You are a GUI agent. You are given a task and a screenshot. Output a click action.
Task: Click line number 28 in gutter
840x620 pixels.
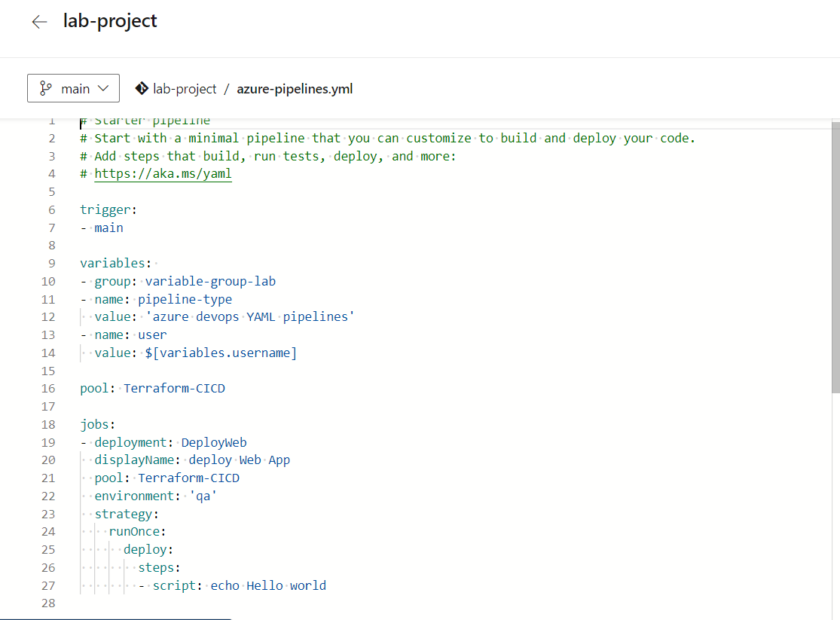coord(48,603)
